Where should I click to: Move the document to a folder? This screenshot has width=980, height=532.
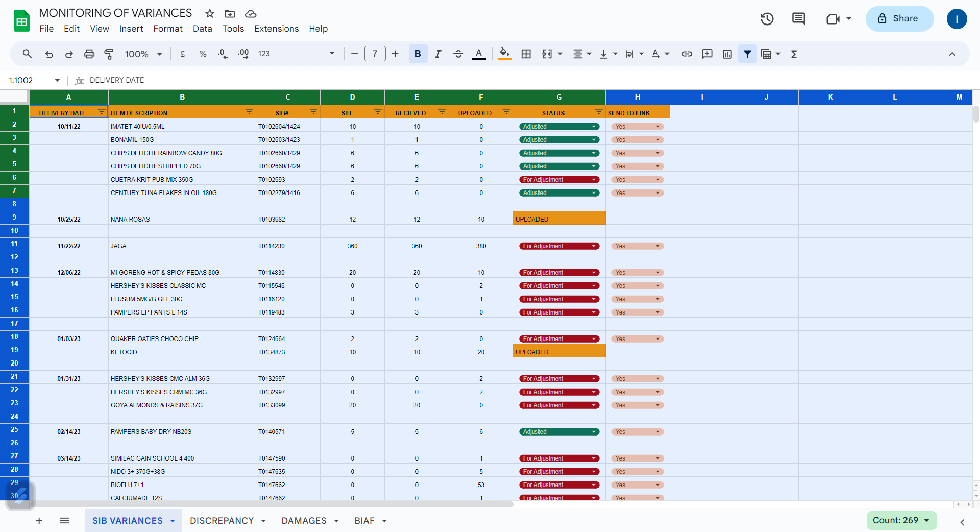pos(230,13)
